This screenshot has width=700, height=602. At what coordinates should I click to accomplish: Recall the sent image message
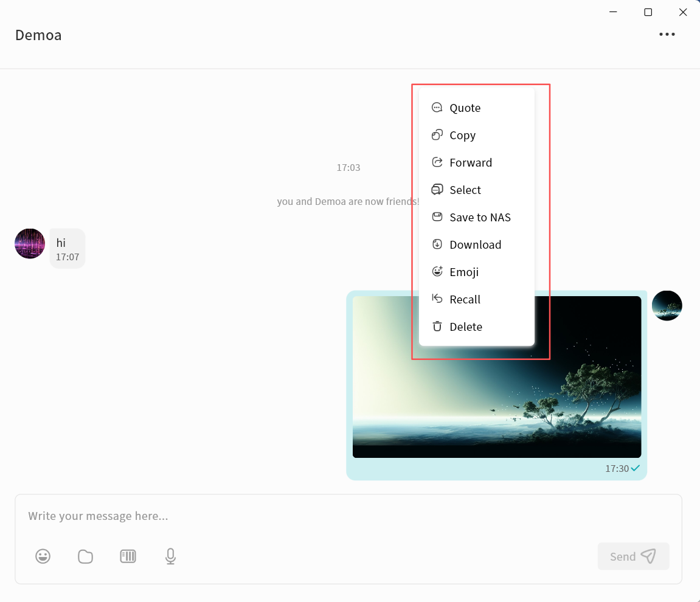(465, 300)
